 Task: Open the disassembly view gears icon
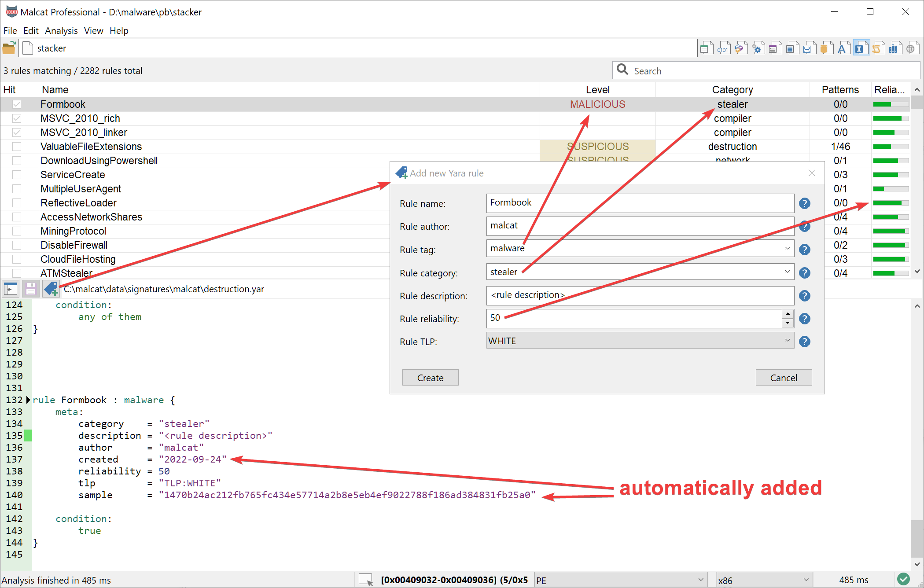[758, 48]
